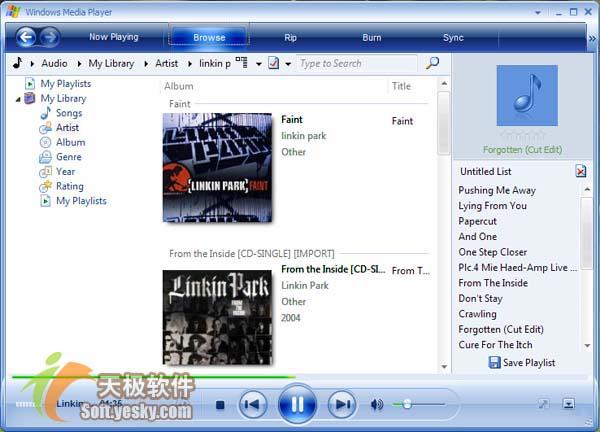
Task: Adjust the volume slider
Action: point(418,404)
